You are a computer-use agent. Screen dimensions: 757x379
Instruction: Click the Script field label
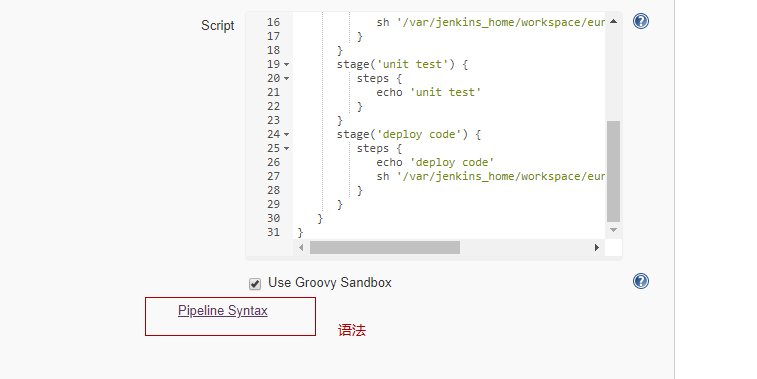[218, 26]
